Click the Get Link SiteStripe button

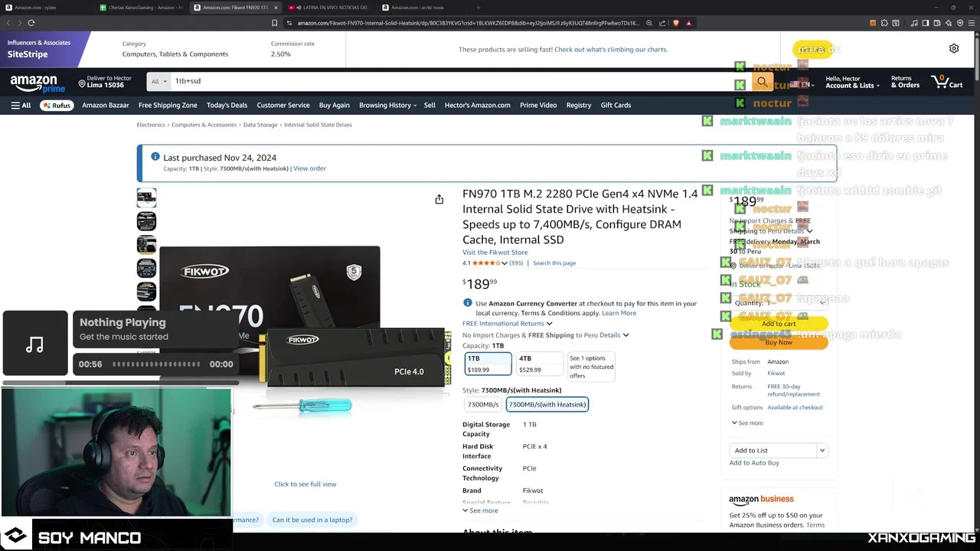pyautogui.click(x=812, y=49)
